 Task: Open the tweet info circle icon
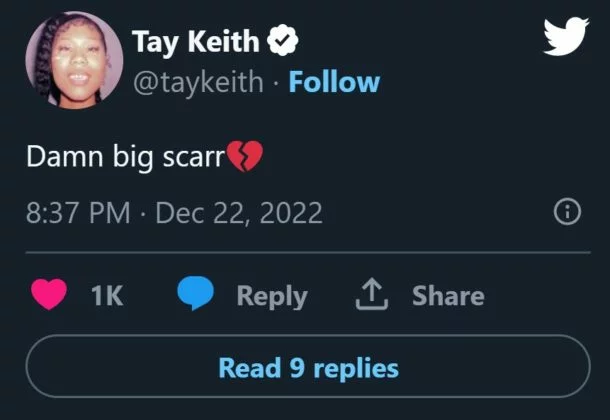click(567, 212)
